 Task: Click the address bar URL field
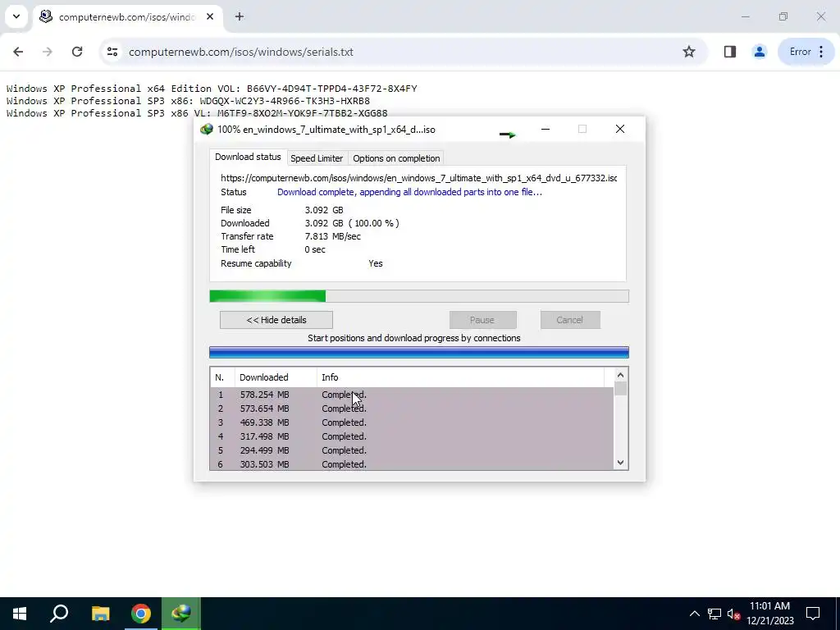click(402, 52)
